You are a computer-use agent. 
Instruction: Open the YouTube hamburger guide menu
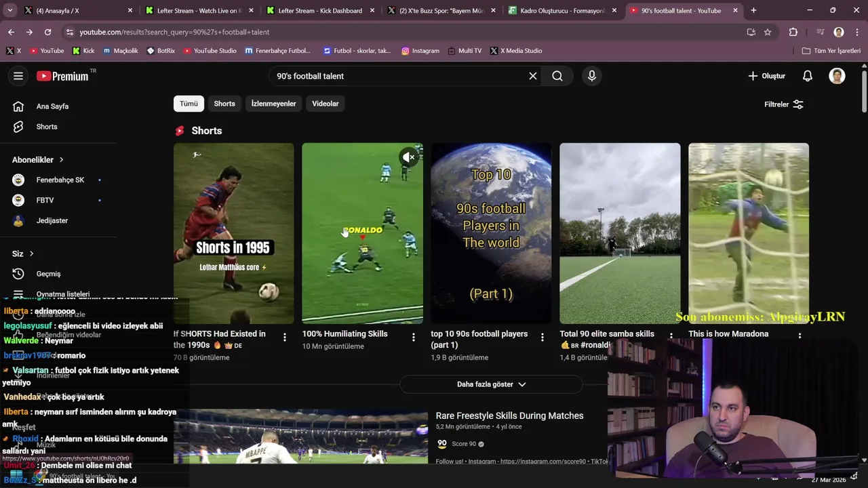click(x=18, y=76)
